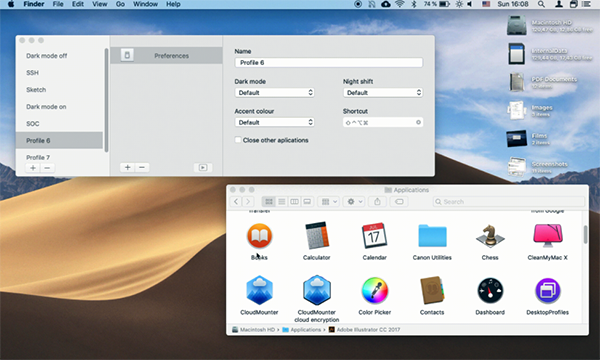Open the Accent colour dropdown
The height and width of the screenshot is (360, 600).
point(274,122)
